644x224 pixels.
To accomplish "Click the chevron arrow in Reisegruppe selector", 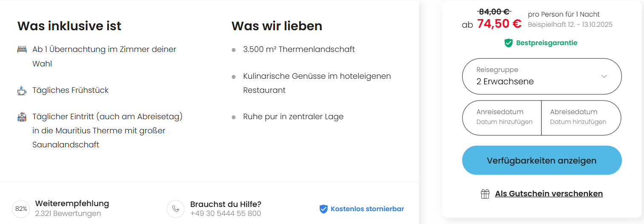I will [x=604, y=76].
